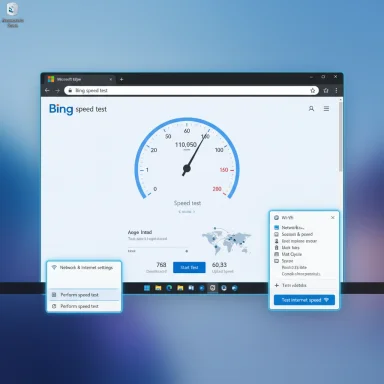This screenshot has height=384, width=384.
Task: Click the Wi-Fi header icon in panel
Action: coord(276,218)
